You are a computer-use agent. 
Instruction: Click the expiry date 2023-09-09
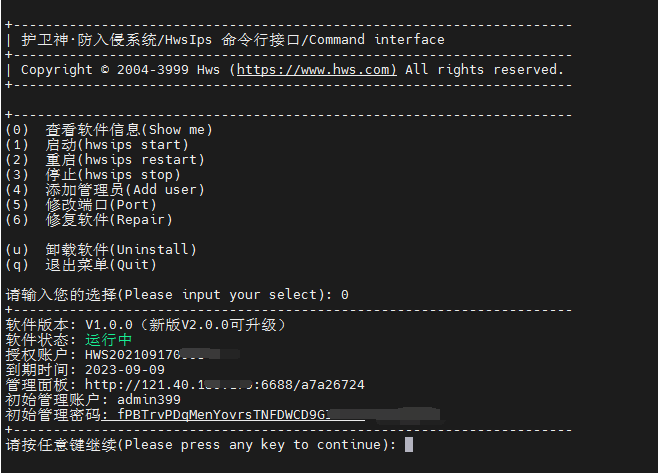tap(124, 369)
